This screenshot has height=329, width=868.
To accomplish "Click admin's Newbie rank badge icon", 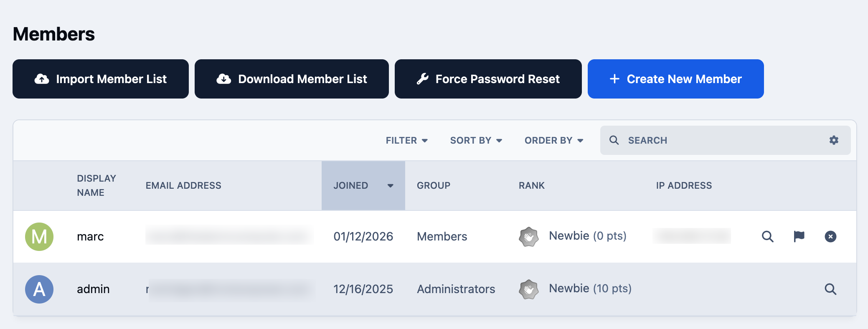I will point(529,289).
